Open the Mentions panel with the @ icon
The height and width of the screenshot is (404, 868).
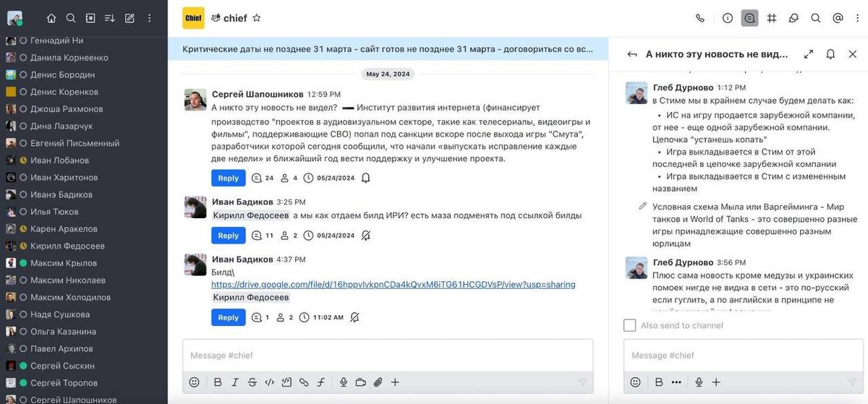click(838, 18)
